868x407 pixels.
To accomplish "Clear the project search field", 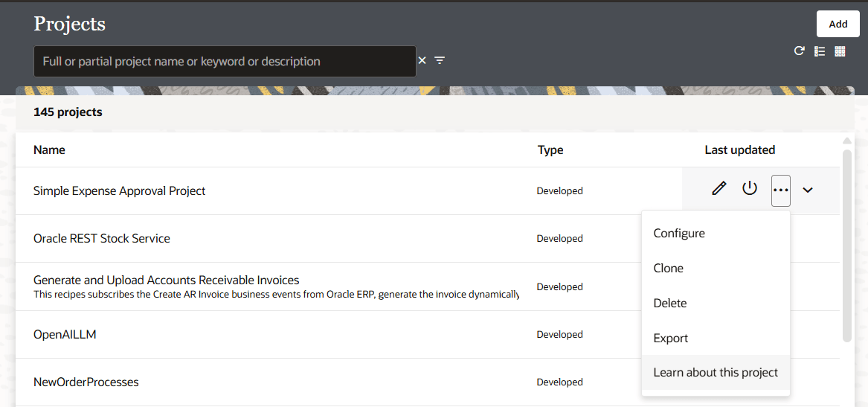I will tap(422, 60).
